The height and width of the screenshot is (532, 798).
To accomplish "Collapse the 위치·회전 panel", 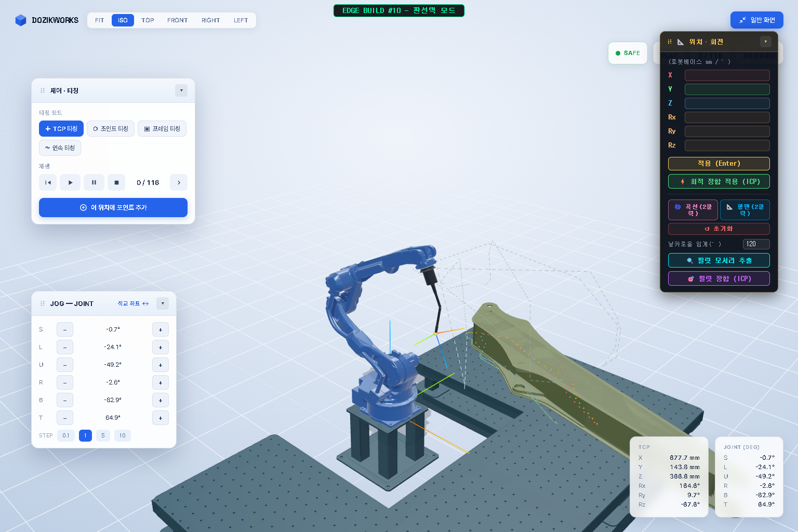I will (x=765, y=42).
